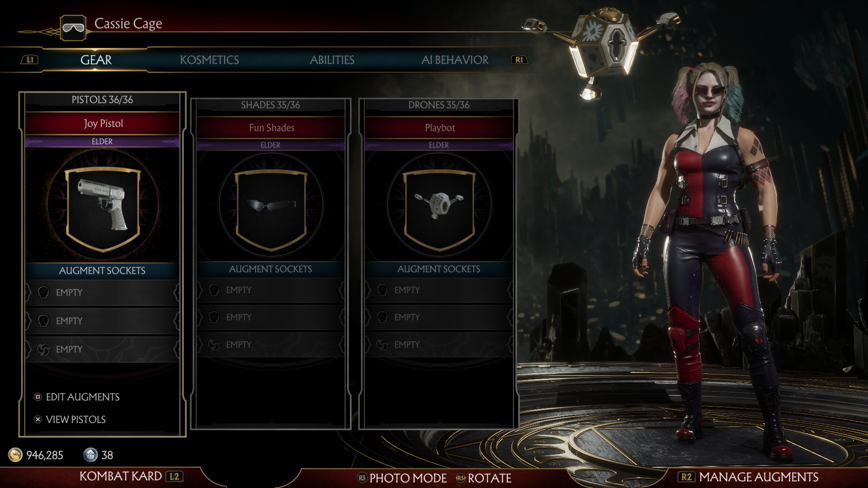Click the R1 shoulder button icon
868x488 pixels.
pyautogui.click(x=519, y=60)
